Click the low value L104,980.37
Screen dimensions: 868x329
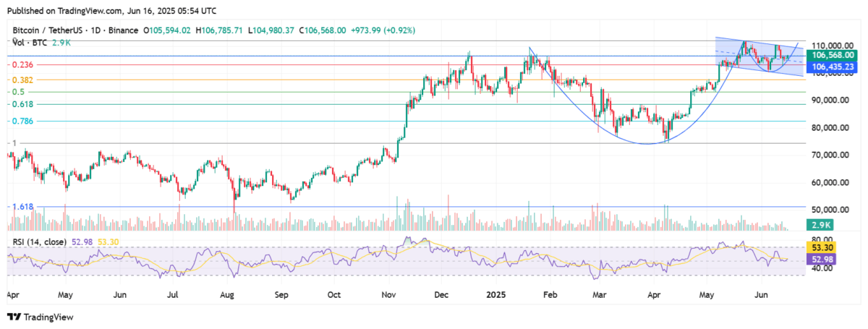coord(271,30)
